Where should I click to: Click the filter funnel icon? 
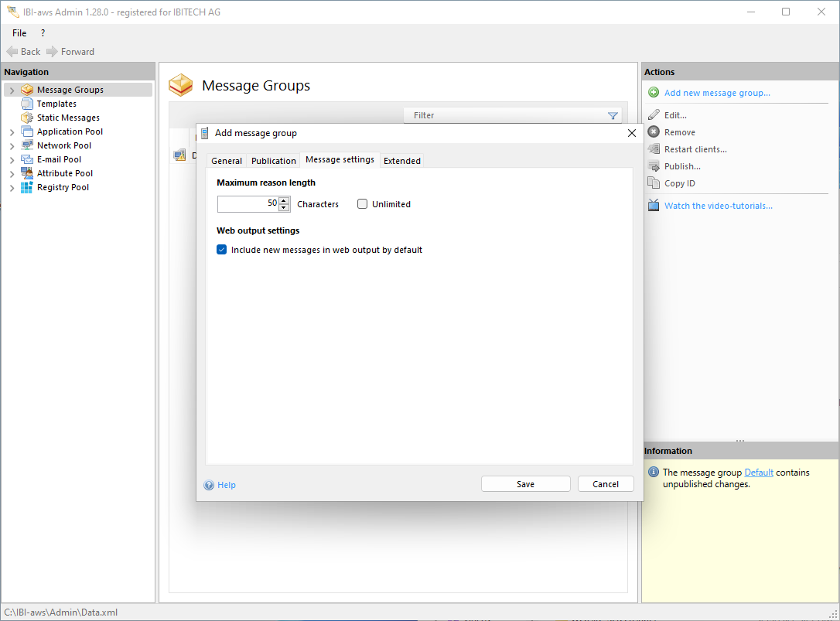point(613,116)
